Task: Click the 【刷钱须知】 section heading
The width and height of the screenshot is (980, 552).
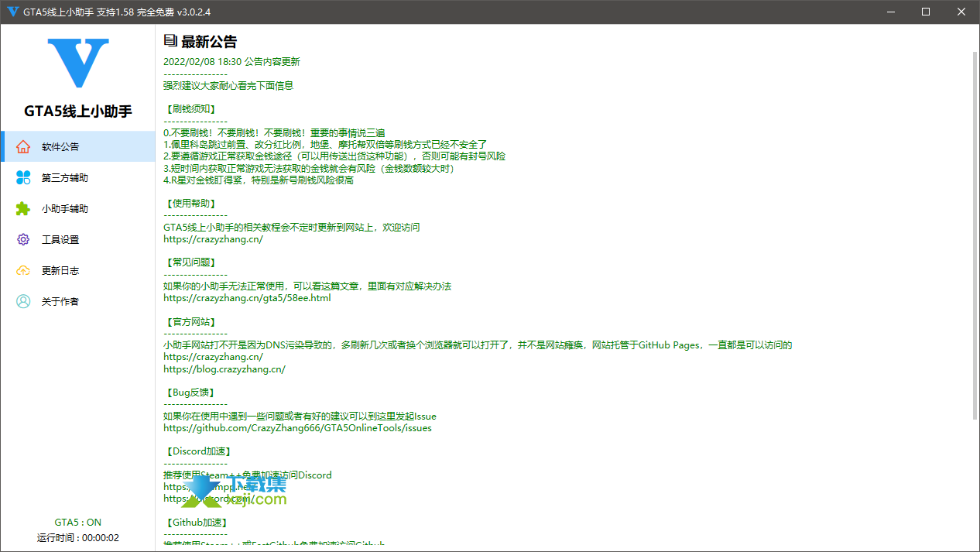Action: tap(191, 109)
